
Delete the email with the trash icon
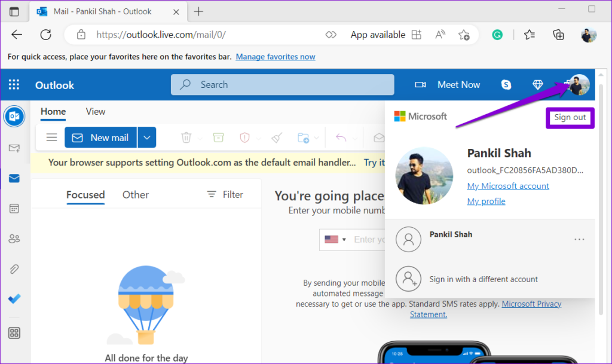tap(185, 137)
